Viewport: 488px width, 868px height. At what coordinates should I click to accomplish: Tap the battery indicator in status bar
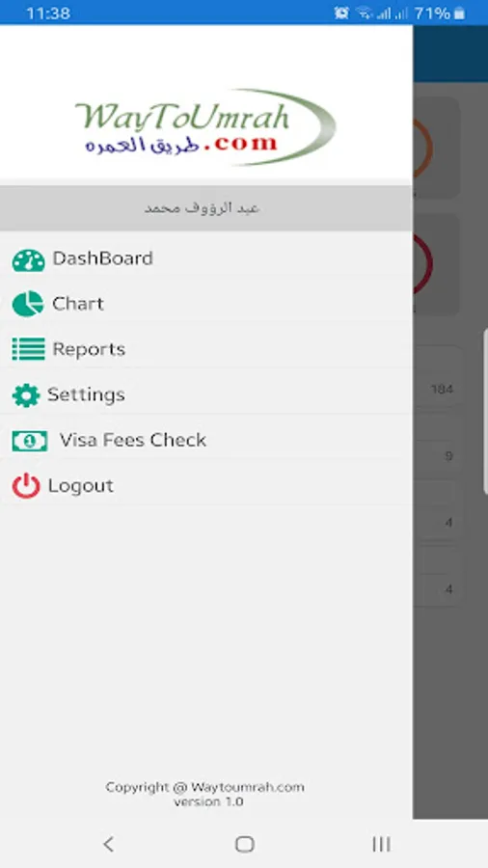(x=459, y=13)
